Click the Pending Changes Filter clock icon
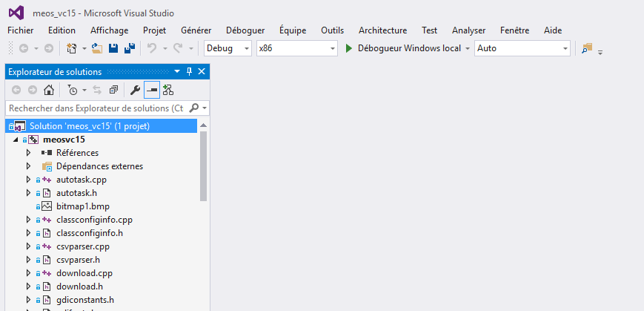 click(73, 90)
